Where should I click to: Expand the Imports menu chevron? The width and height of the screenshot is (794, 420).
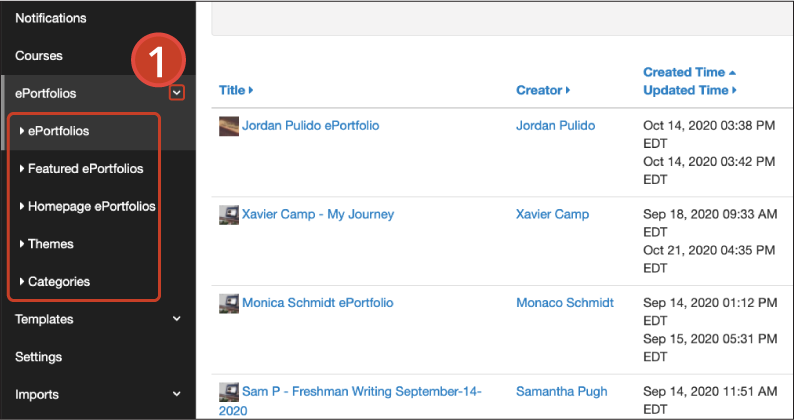coord(176,394)
